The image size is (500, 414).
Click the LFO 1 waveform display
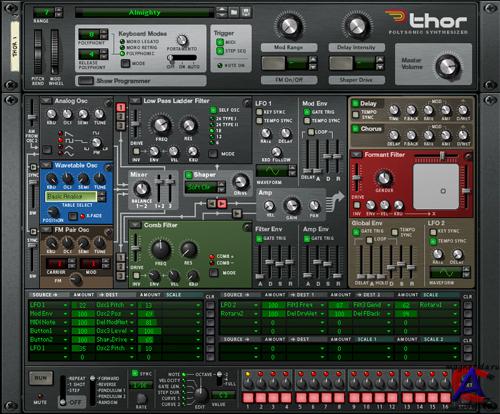point(272,171)
